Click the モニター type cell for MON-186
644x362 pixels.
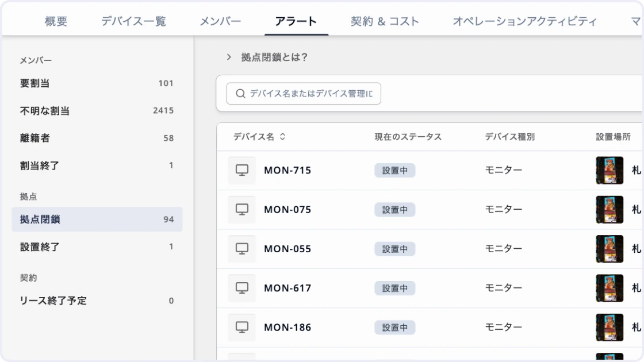point(504,327)
